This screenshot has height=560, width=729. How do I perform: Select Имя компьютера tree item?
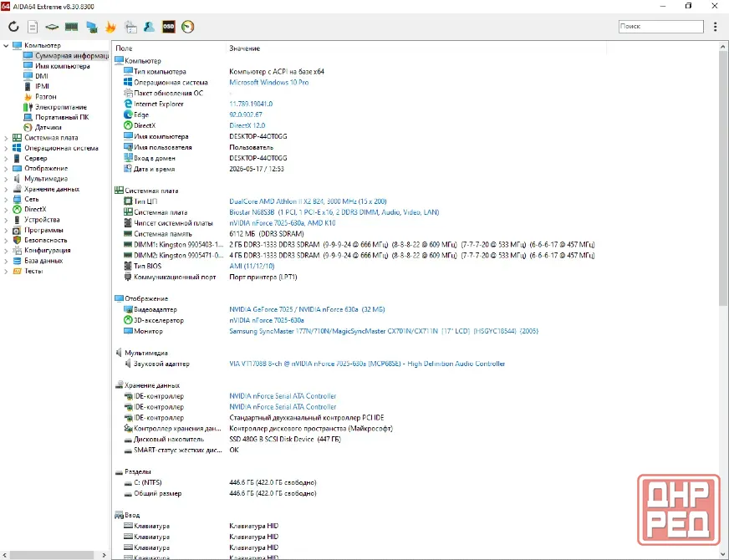pos(63,66)
